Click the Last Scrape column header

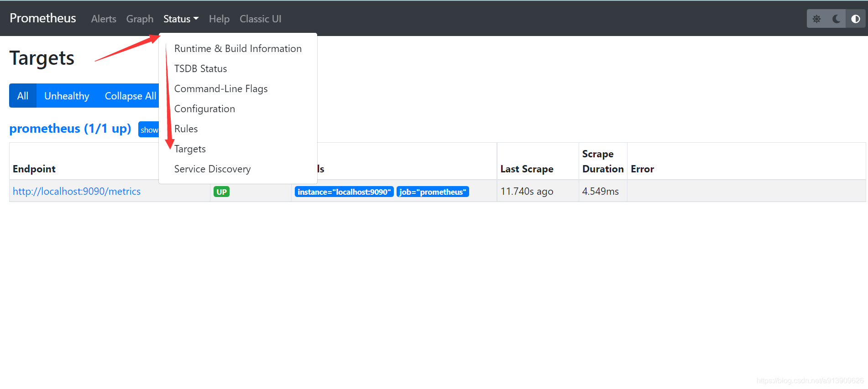tap(527, 169)
